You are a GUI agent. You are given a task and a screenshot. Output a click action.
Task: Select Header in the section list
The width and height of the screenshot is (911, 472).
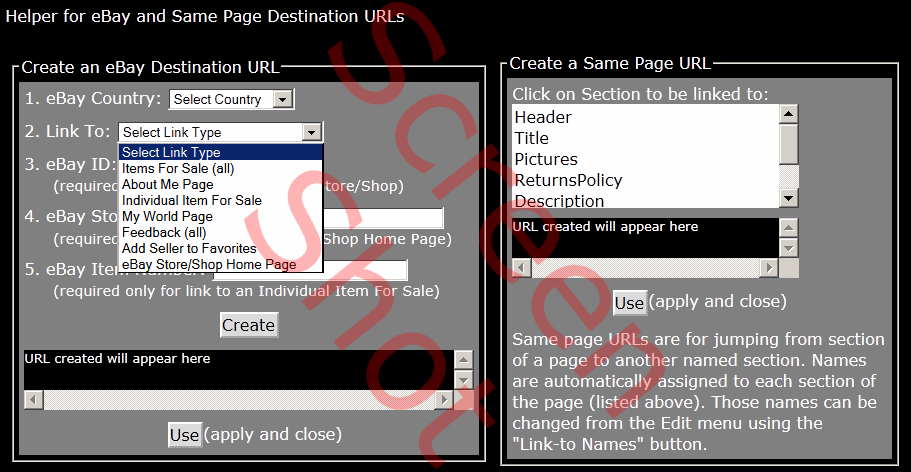(645, 117)
